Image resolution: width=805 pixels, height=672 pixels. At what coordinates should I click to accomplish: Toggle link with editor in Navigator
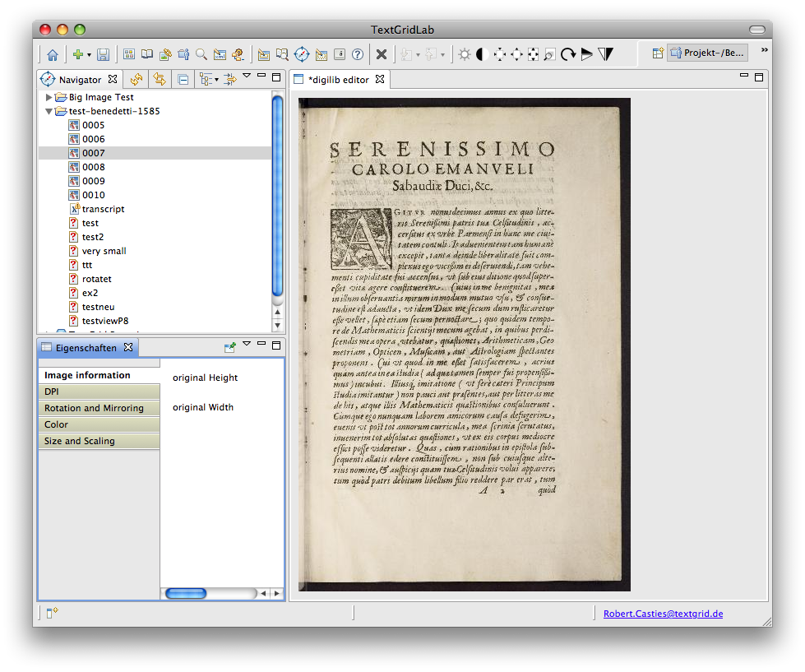coord(160,80)
